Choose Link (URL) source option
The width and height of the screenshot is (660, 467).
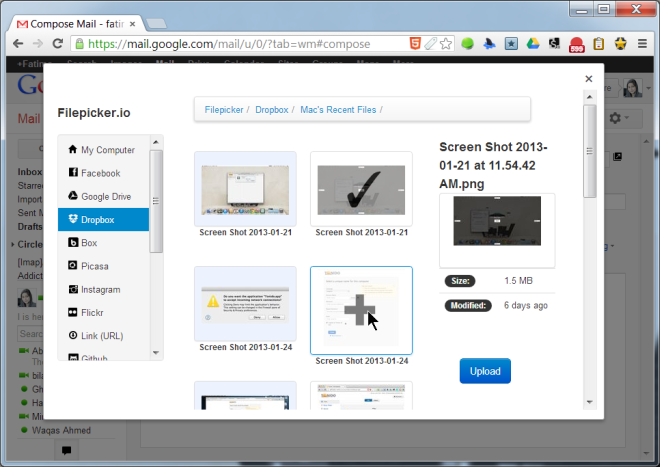pyautogui.click(x=104, y=336)
